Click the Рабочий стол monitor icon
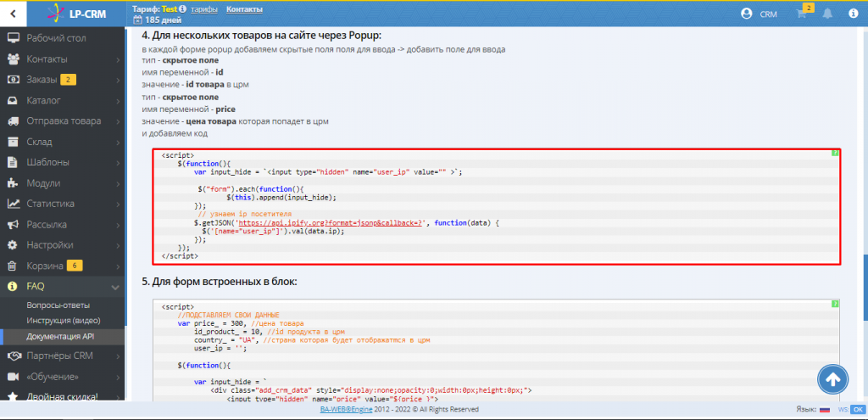 (x=14, y=38)
